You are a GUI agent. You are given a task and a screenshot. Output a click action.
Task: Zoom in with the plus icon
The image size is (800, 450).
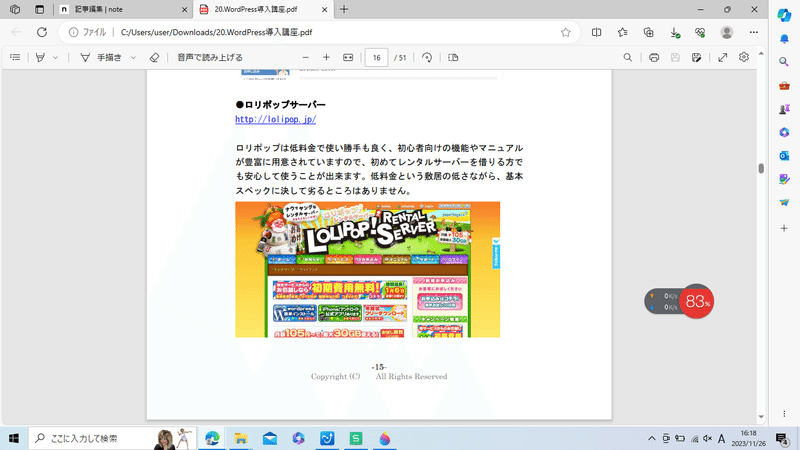point(327,58)
